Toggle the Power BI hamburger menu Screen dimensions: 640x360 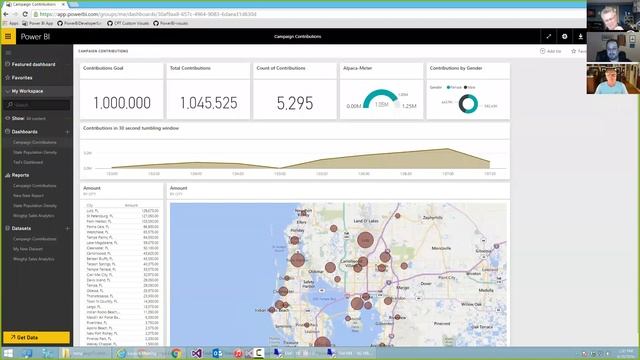tap(8, 36)
